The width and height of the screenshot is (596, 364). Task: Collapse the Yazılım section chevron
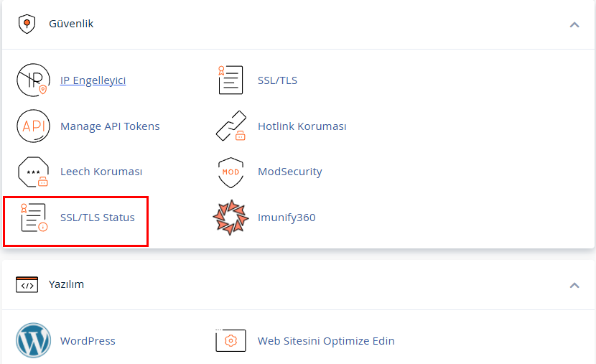point(574,285)
